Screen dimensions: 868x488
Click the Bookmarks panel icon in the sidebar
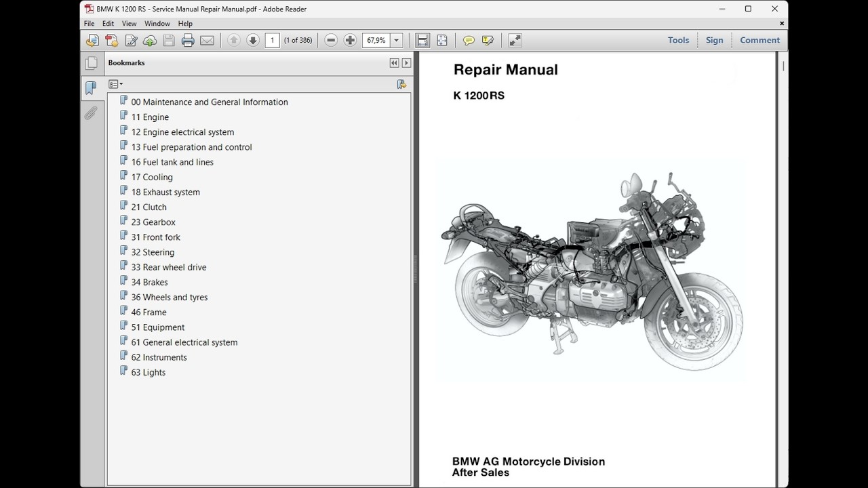click(91, 88)
